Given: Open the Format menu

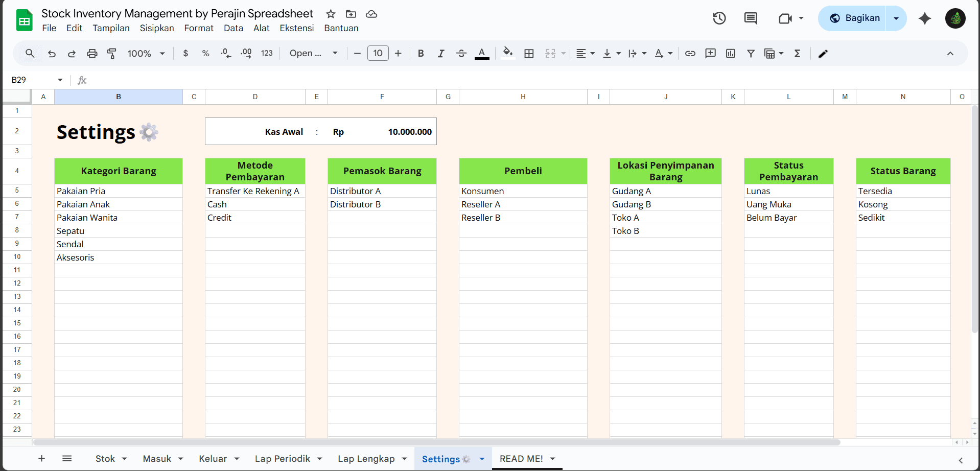Looking at the screenshot, I should click(199, 28).
